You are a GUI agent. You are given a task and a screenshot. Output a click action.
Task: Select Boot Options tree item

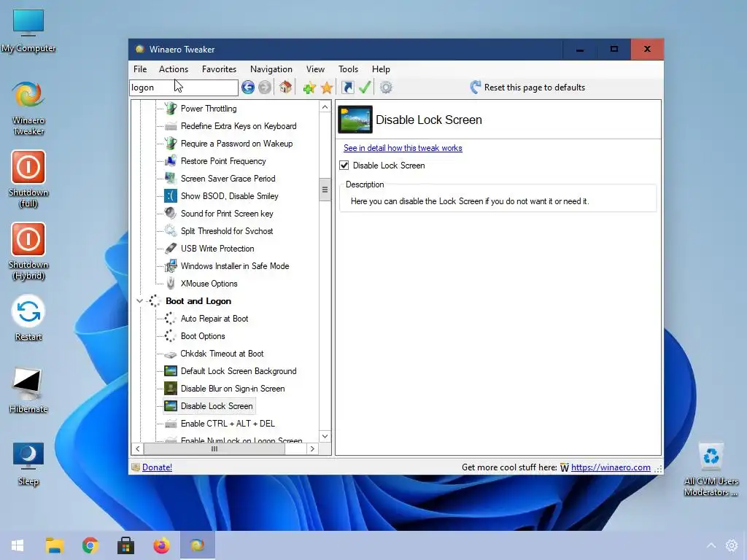point(203,336)
